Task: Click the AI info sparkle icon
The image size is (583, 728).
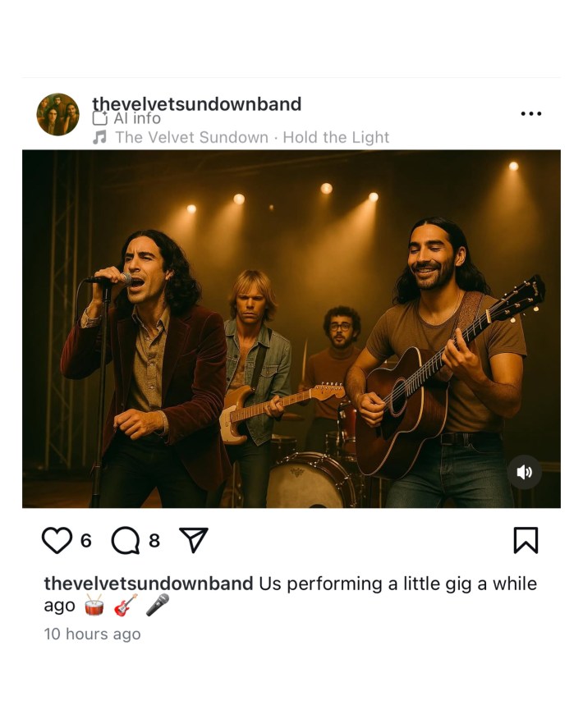Action: (x=100, y=118)
